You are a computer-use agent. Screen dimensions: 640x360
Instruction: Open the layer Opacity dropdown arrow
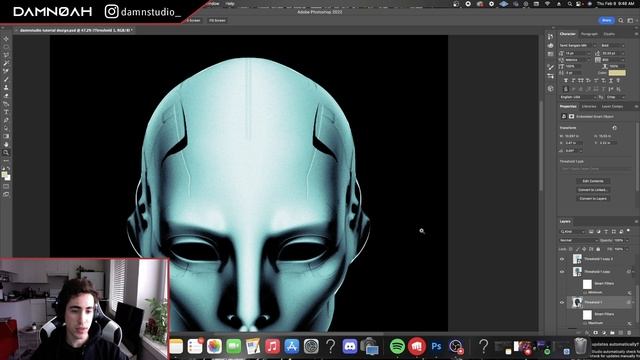(x=628, y=240)
